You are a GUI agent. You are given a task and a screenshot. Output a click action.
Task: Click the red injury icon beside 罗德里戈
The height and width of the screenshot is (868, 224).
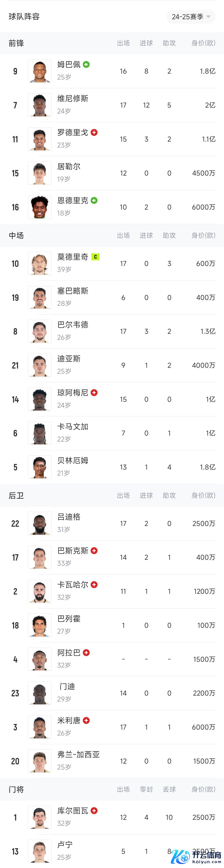[94, 132]
